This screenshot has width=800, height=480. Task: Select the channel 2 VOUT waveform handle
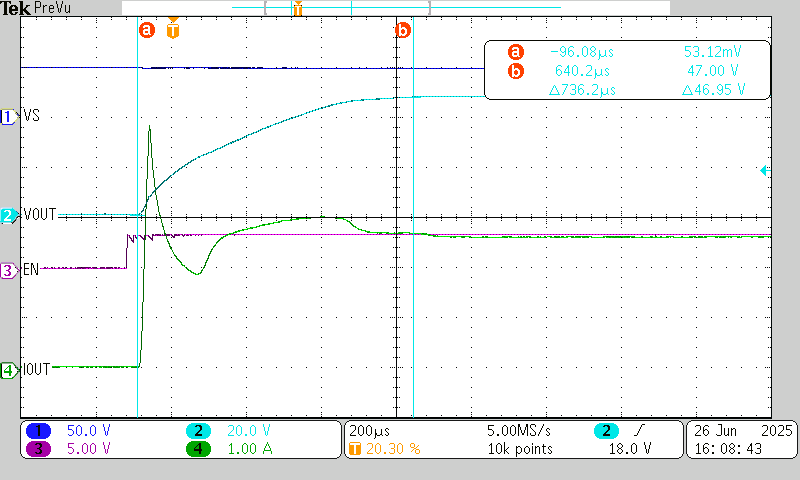tap(8, 215)
